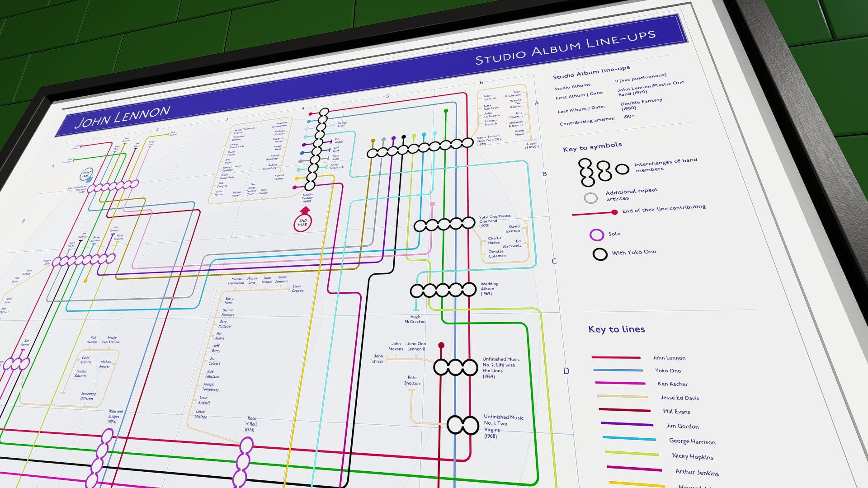The width and height of the screenshot is (868, 488).
Task: Click the Life with the Lions album label
Action: pos(501,368)
